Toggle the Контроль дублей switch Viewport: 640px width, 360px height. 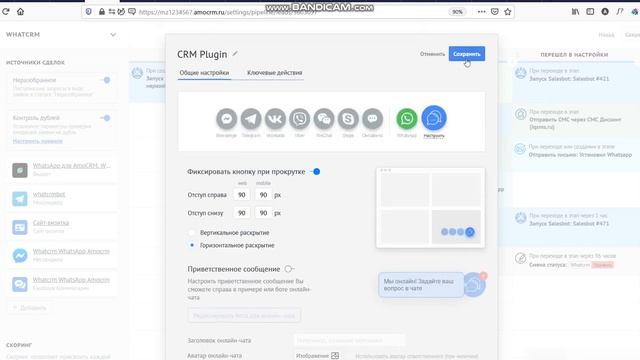[x=105, y=118]
